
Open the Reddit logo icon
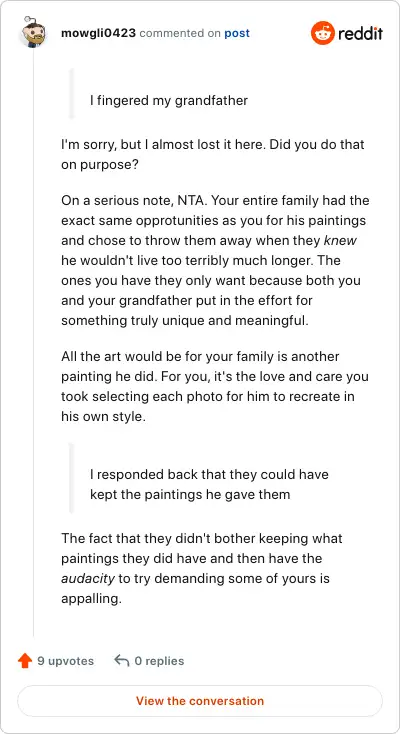[x=322, y=33]
